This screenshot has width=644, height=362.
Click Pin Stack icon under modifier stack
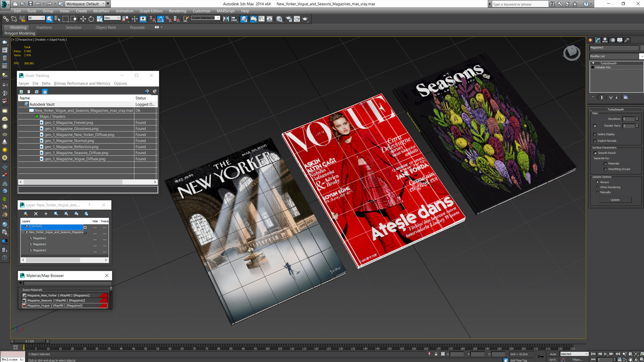[593, 97]
